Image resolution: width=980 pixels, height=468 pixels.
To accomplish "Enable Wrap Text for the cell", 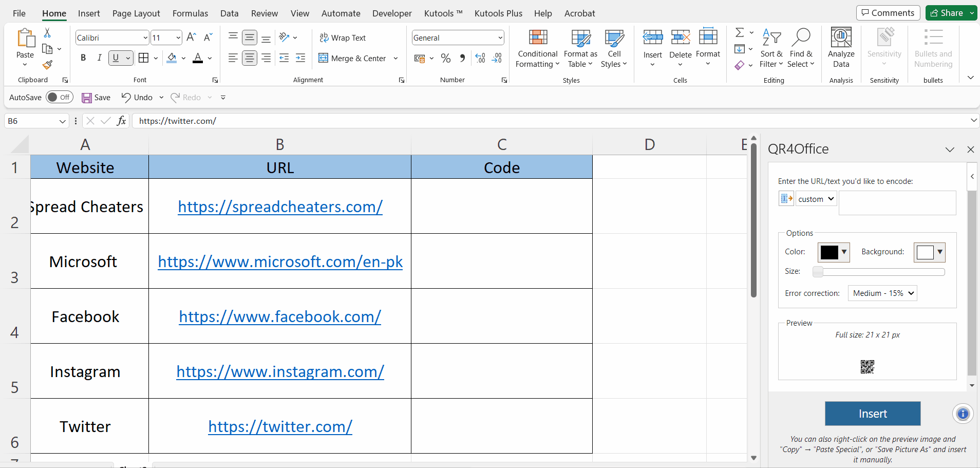I will tap(344, 37).
